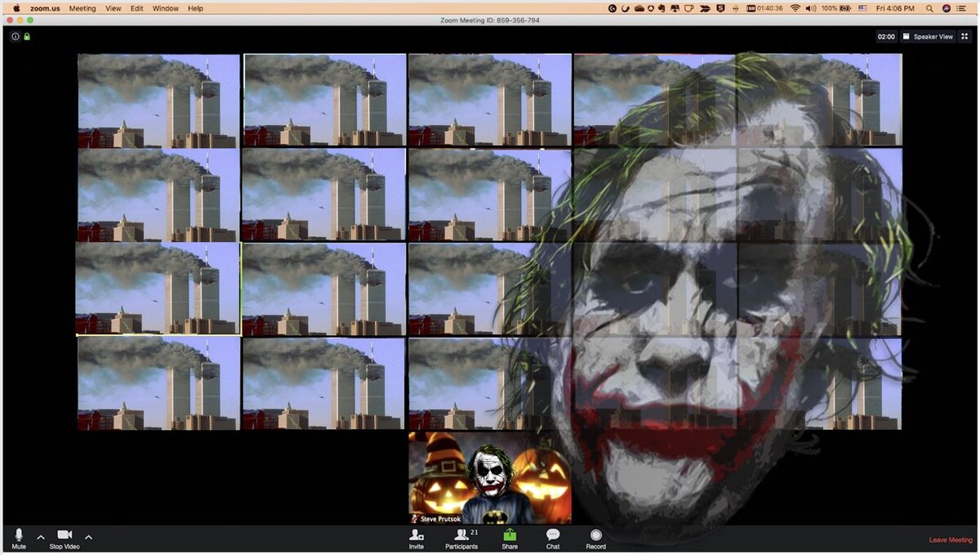Stop Video with the camera toggle
The image size is (980, 555).
[65, 539]
